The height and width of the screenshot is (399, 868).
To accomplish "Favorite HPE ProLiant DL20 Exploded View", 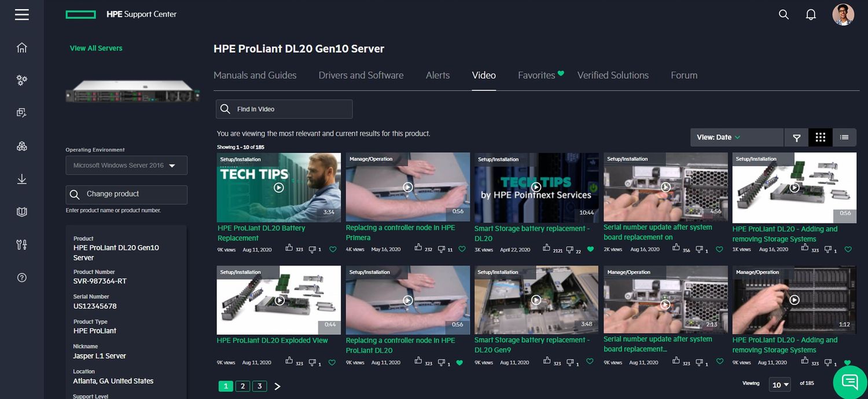I will (x=332, y=363).
